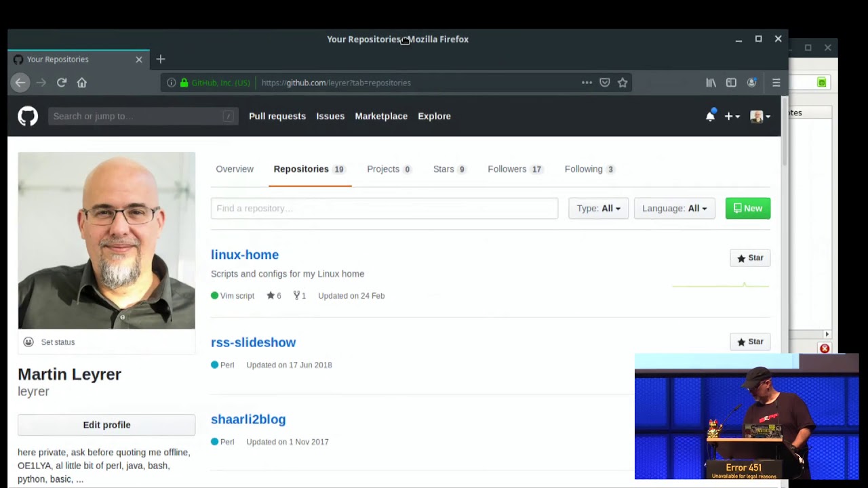Focus the Find a repository field
Screen dimensions: 868x488
384,208
